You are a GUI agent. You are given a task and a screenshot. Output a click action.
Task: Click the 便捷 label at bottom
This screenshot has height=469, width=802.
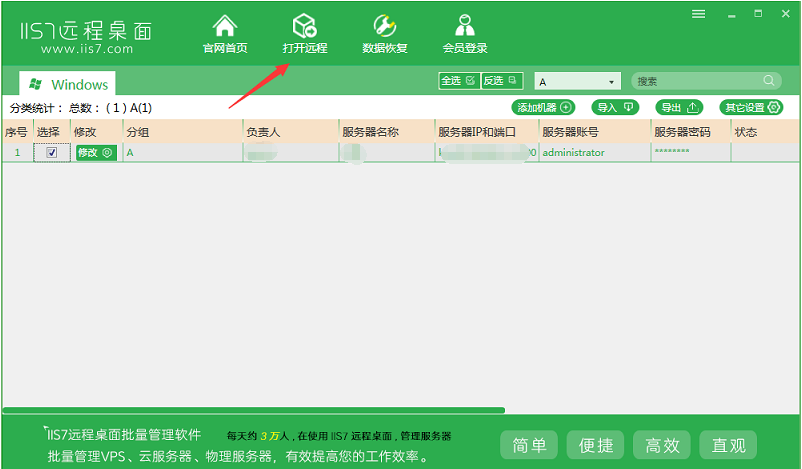coord(595,445)
